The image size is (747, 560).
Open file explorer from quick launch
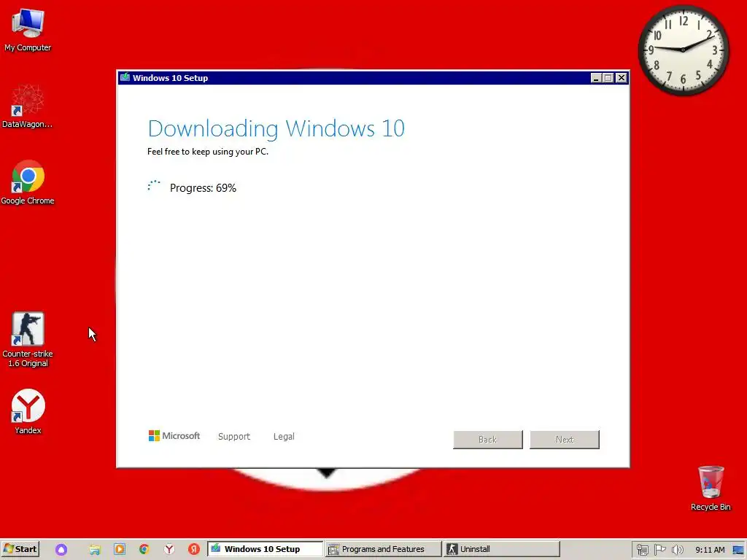pyautogui.click(x=94, y=550)
